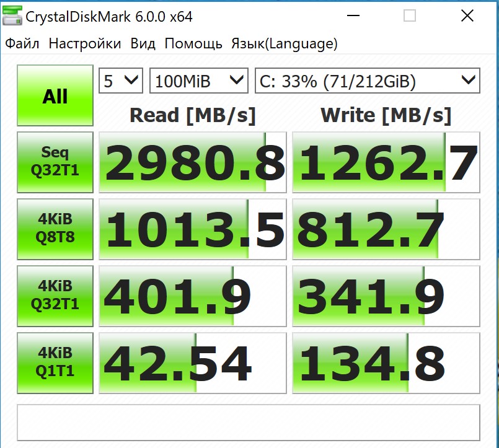Viewport: 499px width, 448px height.
Task: Minimize the CrystalDiskMark window
Action: click(x=353, y=15)
